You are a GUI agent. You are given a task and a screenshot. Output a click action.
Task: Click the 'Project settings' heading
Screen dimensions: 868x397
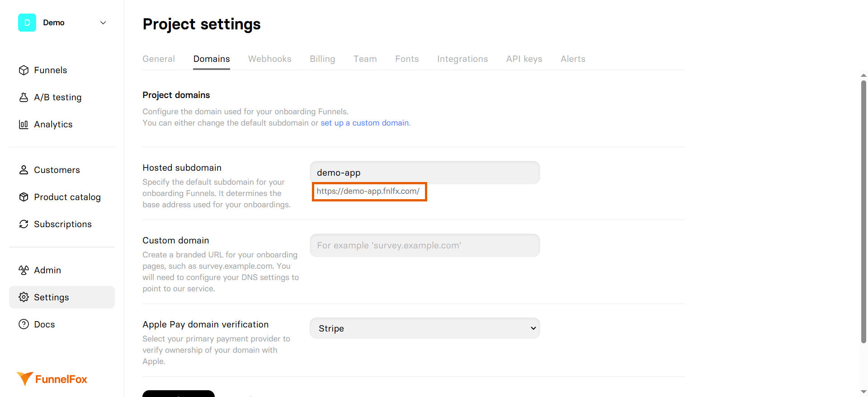coord(202,24)
